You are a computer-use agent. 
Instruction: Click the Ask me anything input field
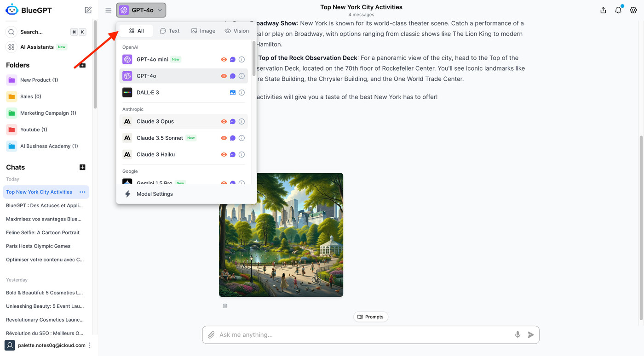[363, 335]
